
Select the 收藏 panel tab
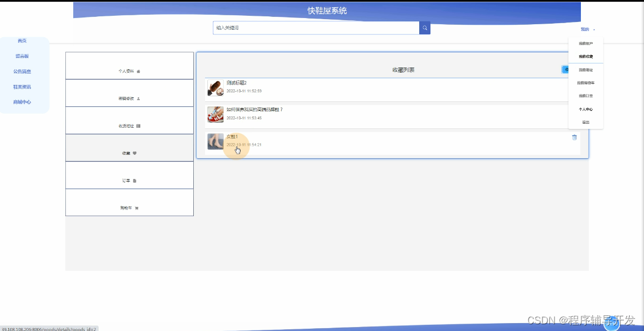(130, 147)
